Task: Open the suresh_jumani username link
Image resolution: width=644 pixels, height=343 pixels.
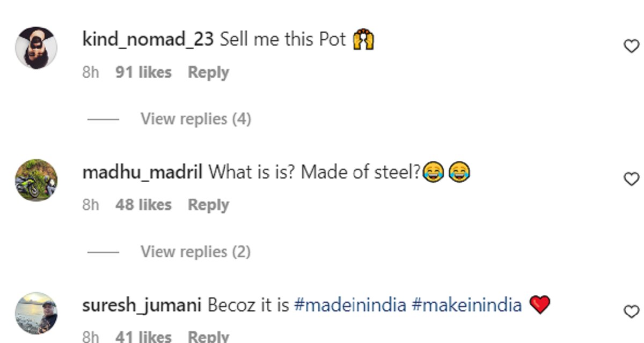Action: [142, 305]
